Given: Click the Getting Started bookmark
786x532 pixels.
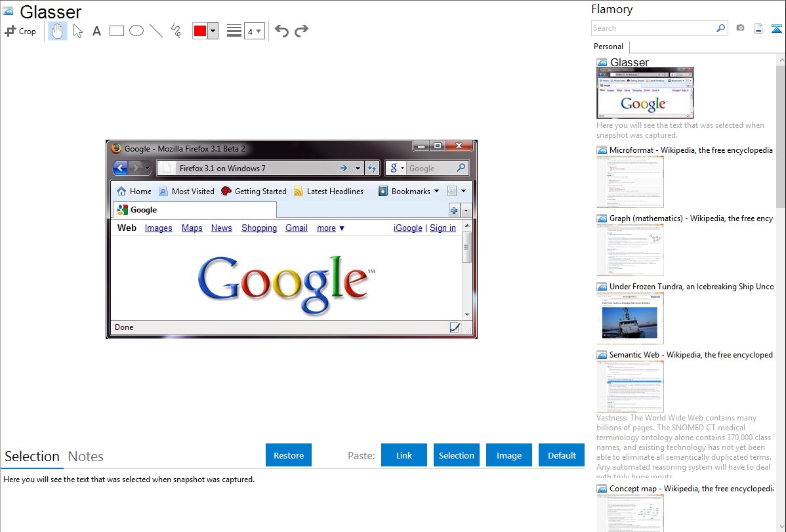Looking at the screenshot, I should pyautogui.click(x=254, y=191).
